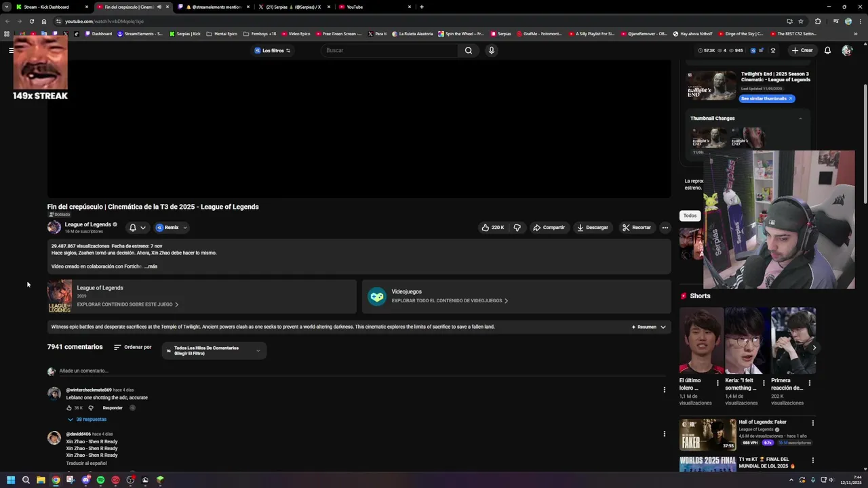Expand description with '...más'

pos(151,266)
